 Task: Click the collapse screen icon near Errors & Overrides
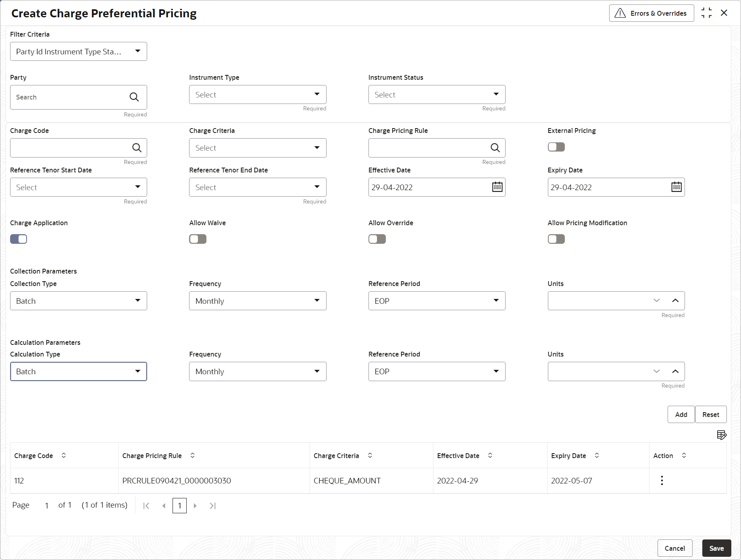[706, 13]
